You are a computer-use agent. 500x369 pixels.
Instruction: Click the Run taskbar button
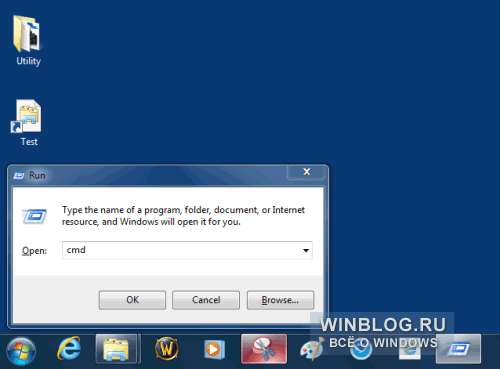click(x=458, y=349)
